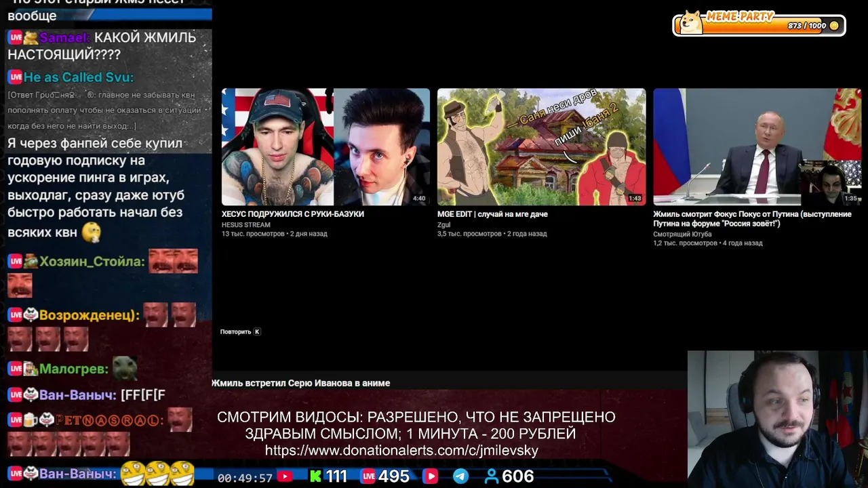868x488 pixels.
Task: Click 3,5 тыс. просмотров • 2 года назад text
Action: (x=492, y=234)
